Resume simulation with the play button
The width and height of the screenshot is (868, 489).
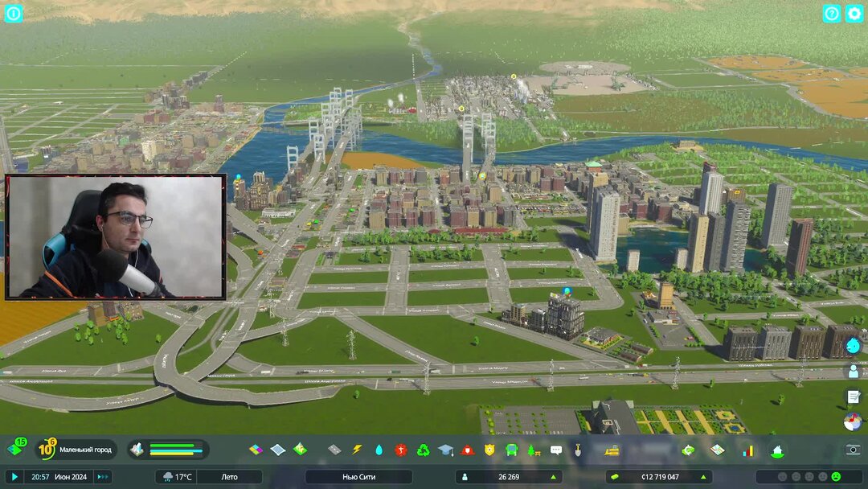14,476
